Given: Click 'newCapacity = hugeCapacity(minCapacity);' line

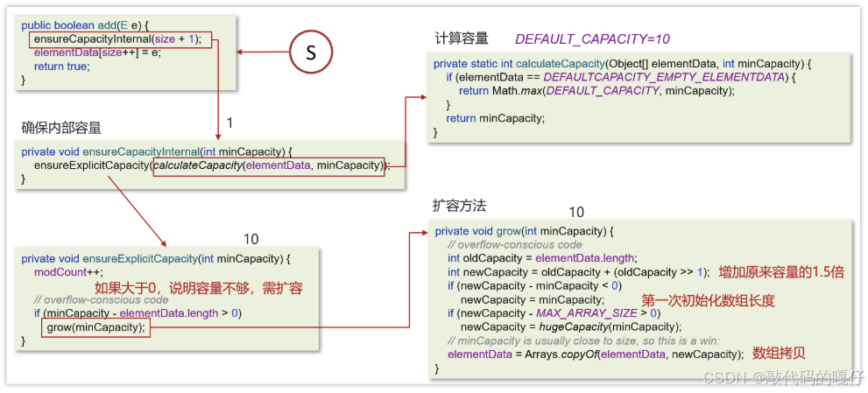Looking at the screenshot, I should click(x=571, y=326).
